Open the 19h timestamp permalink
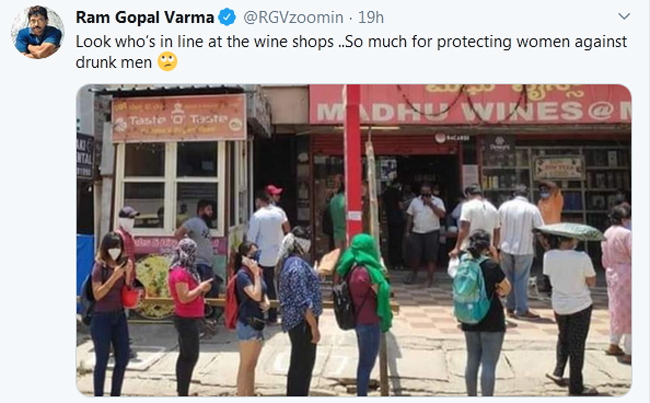The width and height of the screenshot is (650, 403). click(371, 17)
